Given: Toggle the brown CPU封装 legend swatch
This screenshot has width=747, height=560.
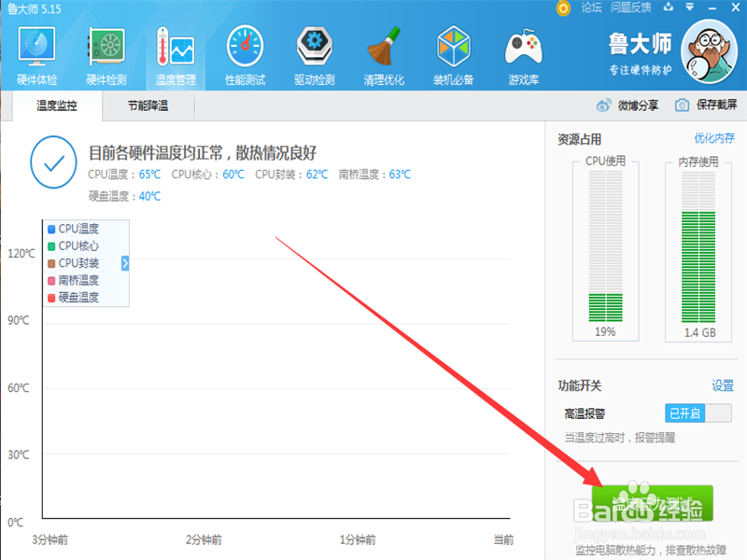Looking at the screenshot, I should 51,263.
